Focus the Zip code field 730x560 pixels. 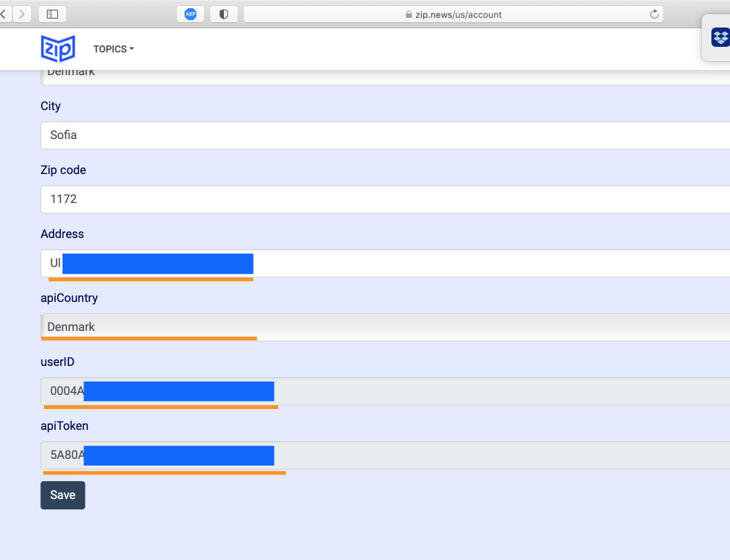point(385,199)
